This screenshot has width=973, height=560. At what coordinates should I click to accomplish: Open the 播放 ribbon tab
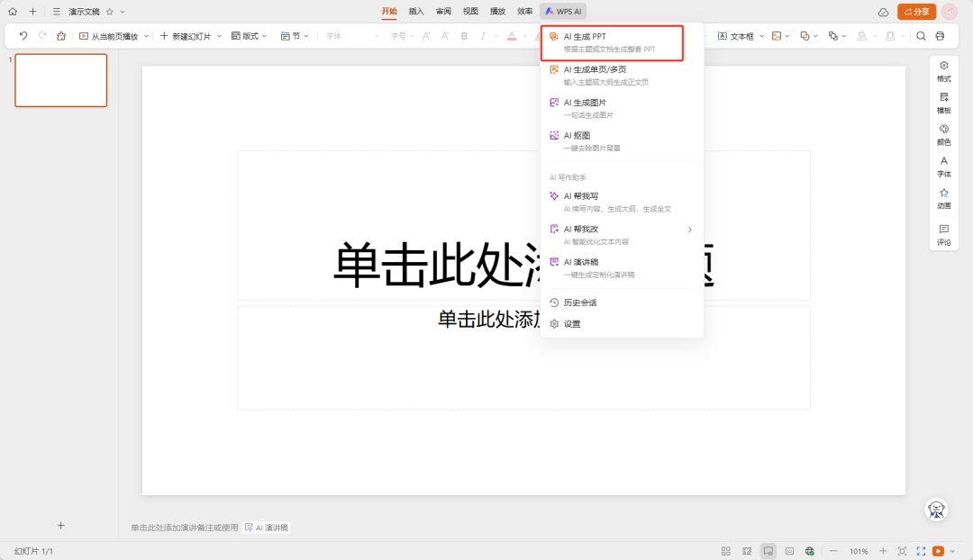(497, 12)
